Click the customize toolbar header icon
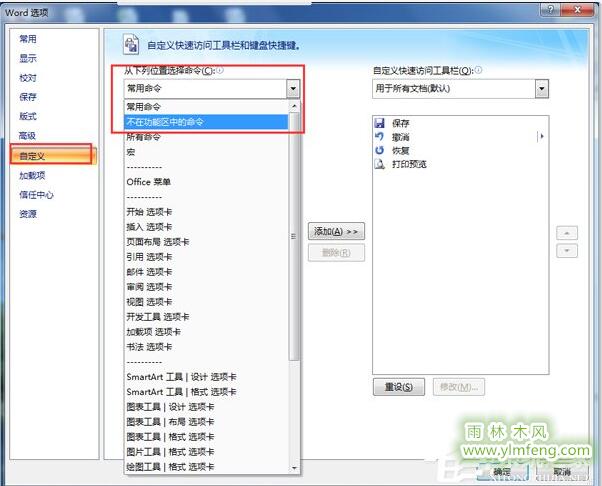 pyautogui.click(x=131, y=44)
